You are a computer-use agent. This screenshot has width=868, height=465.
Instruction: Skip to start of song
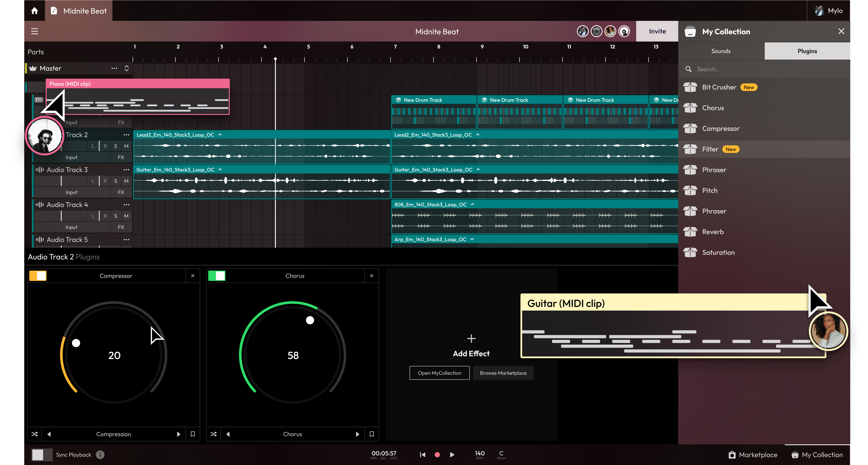point(423,455)
